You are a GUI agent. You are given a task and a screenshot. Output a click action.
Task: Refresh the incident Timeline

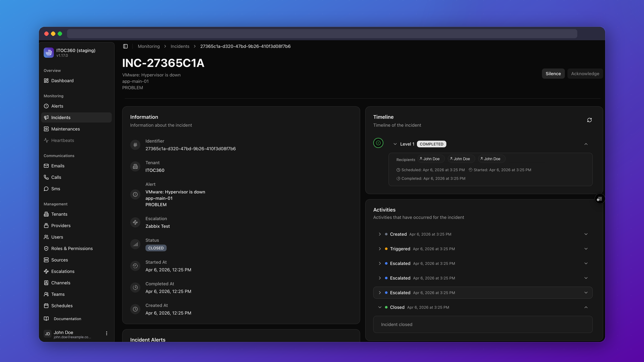[589, 120]
